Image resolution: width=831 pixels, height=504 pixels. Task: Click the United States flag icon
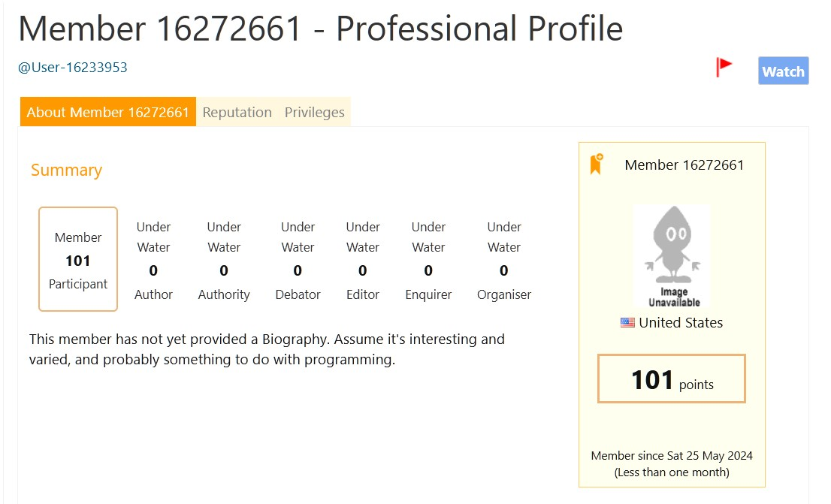627,323
